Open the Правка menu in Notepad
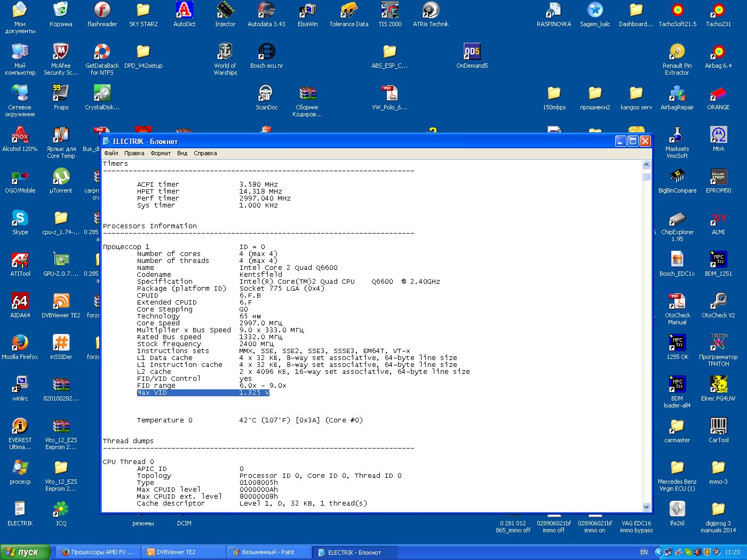This screenshot has height=560, width=747. (x=134, y=153)
